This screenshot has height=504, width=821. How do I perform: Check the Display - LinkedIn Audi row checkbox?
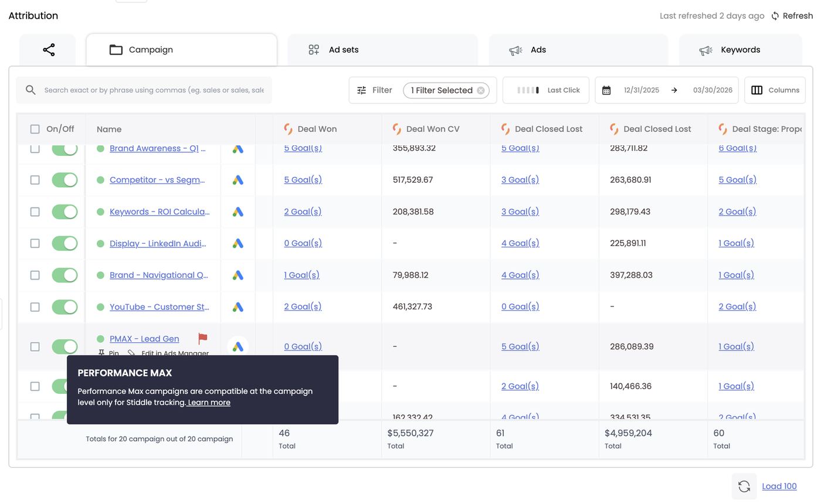coord(35,243)
